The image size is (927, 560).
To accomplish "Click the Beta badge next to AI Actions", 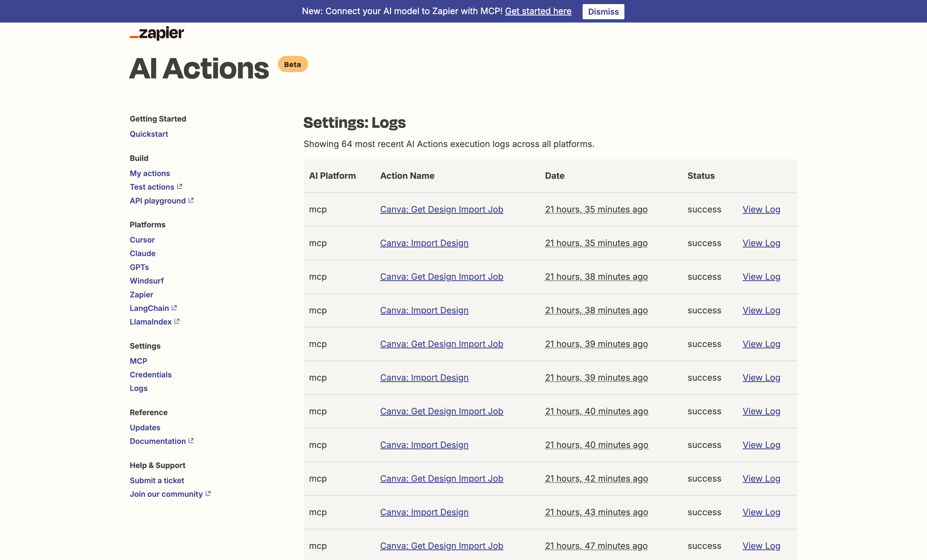I will pos(293,64).
